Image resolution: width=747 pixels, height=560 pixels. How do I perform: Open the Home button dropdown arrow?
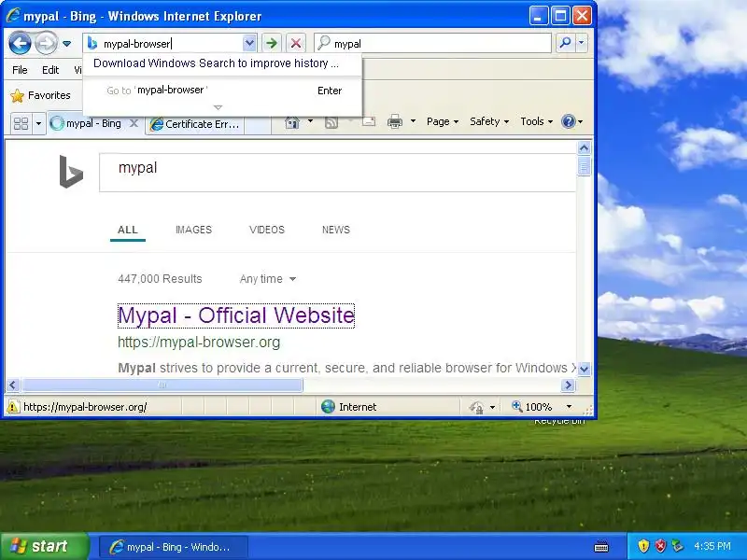[x=310, y=121]
